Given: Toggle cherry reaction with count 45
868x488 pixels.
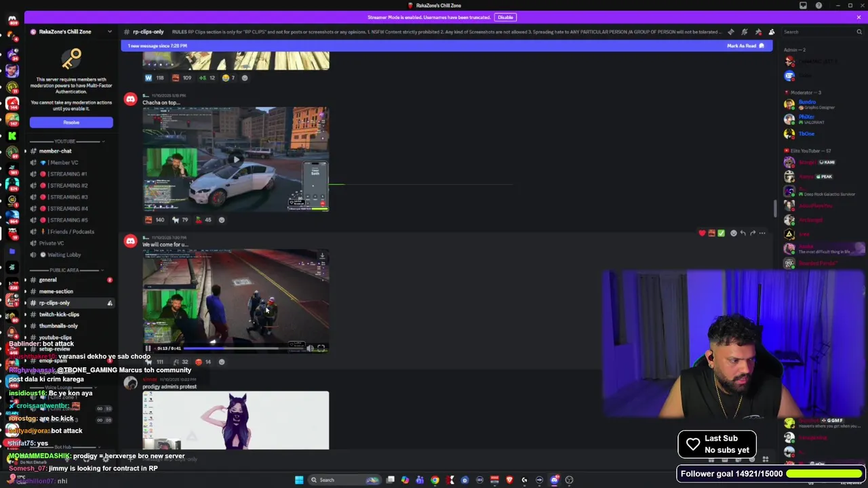Looking at the screenshot, I should pyautogui.click(x=203, y=220).
